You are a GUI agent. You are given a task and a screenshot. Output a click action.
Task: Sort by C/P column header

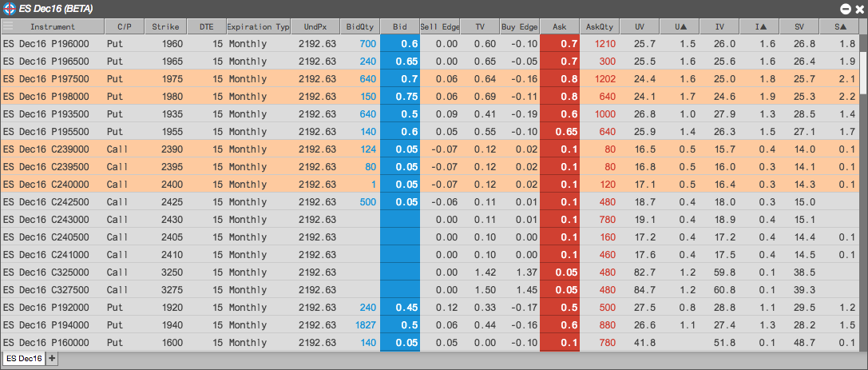pyautogui.click(x=125, y=26)
